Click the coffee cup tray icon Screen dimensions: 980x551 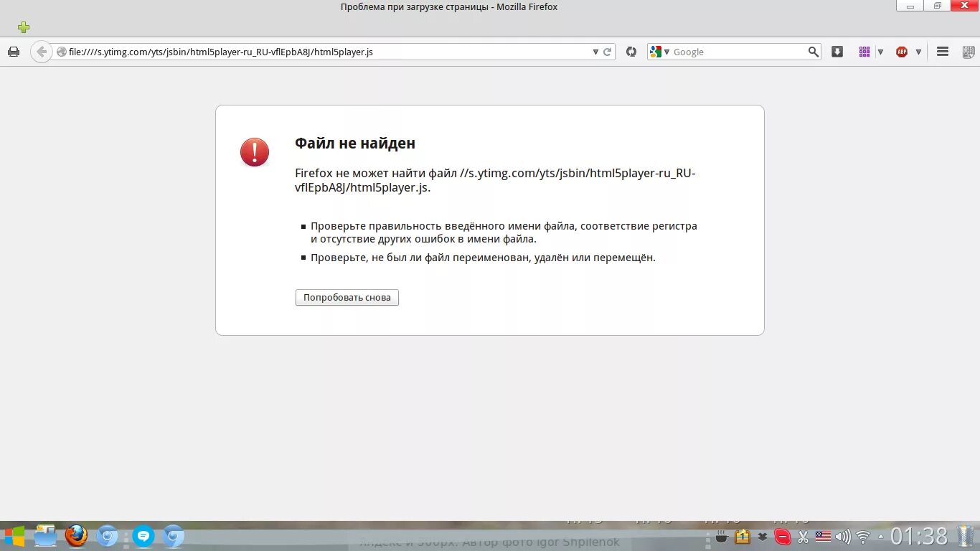[722, 536]
